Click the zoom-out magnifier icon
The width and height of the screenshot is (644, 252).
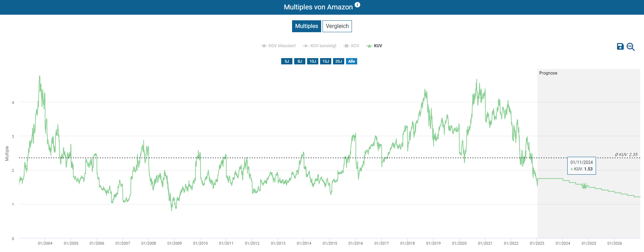point(630,47)
